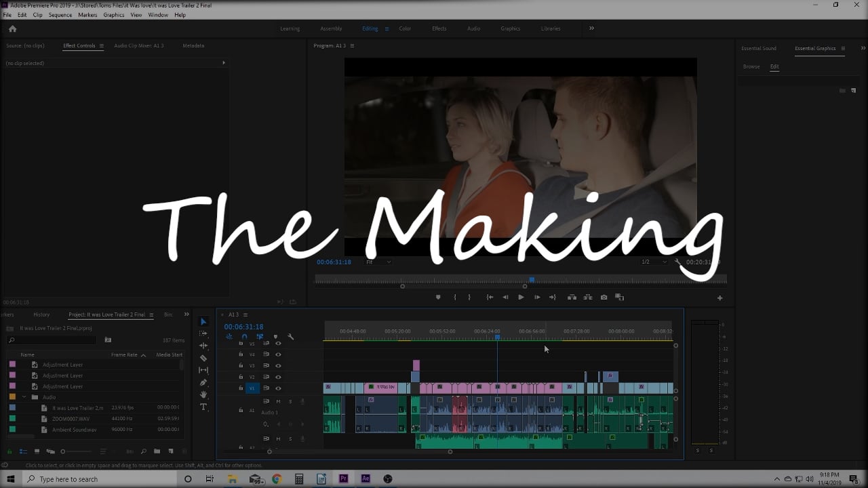The width and height of the screenshot is (868, 488).
Task: Open the Editing workspace menu
Action: [x=387, y=28]
